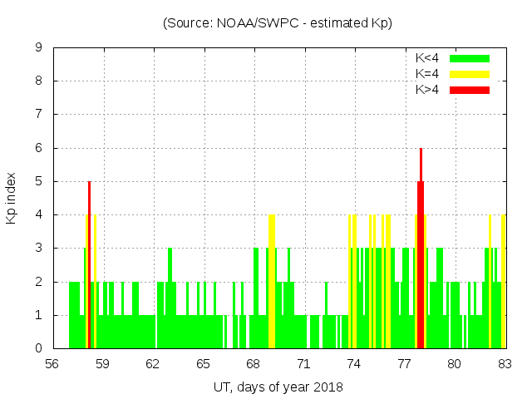Screen dimensions: 532x399
Task: Pick the red K>4 legend swatch
Action: pos(470,89)
